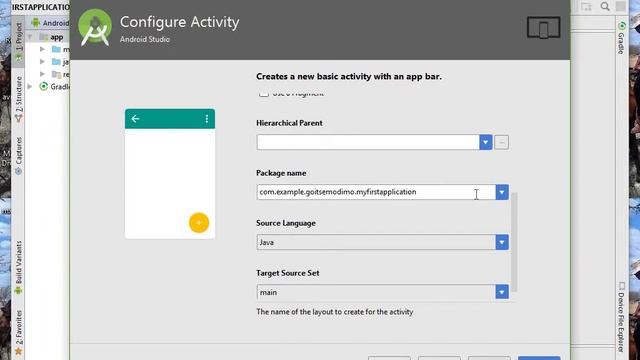This screenshot has width=640, height=360.
Task: Open the Build Variants tool window tab
Action: [18, 267]
